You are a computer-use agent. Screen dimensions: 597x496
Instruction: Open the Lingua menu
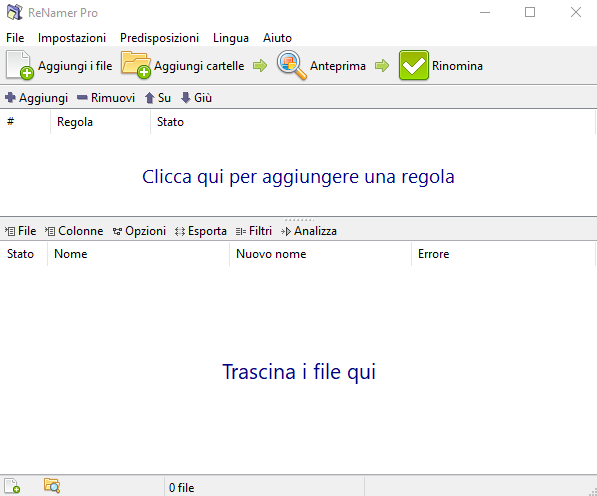231,38
